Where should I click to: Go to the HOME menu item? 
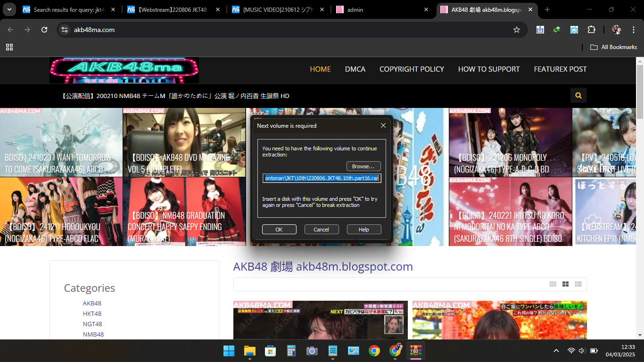coord(320,69)
